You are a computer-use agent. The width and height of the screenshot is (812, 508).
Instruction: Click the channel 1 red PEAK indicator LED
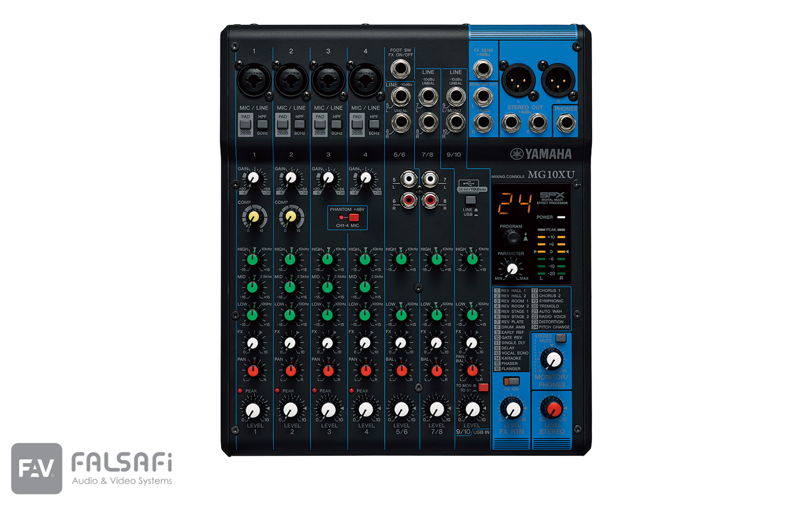pyautogui.click(x=240, y=391)
